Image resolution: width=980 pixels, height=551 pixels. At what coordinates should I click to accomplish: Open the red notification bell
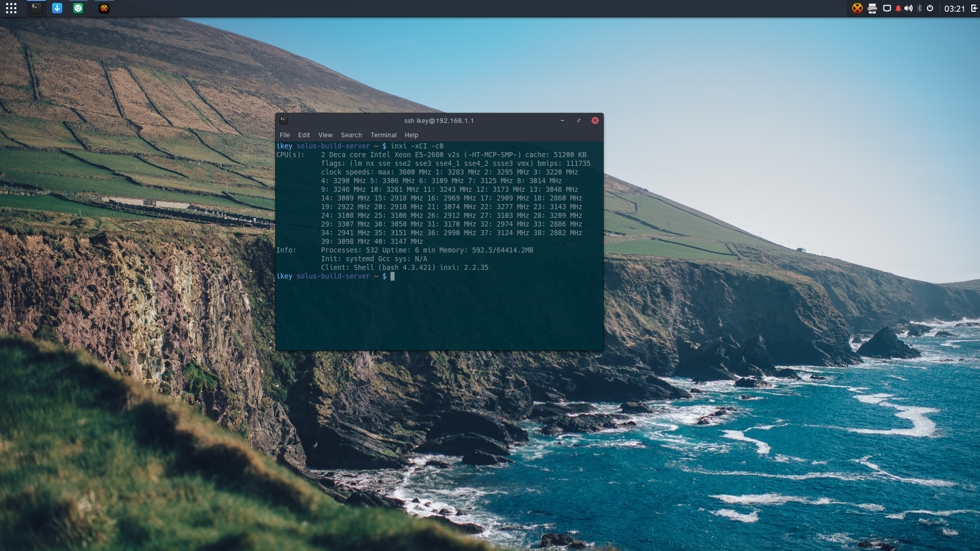point(898,8)
